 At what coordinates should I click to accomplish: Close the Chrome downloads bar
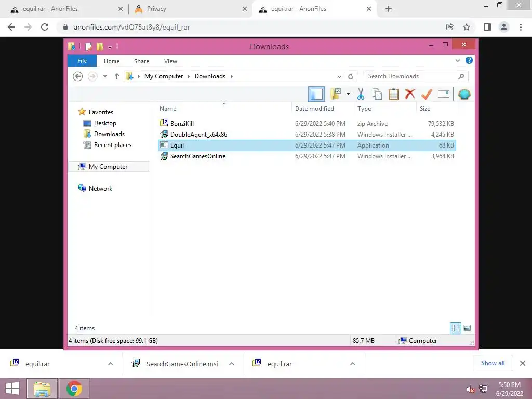[x=523, y=363]
